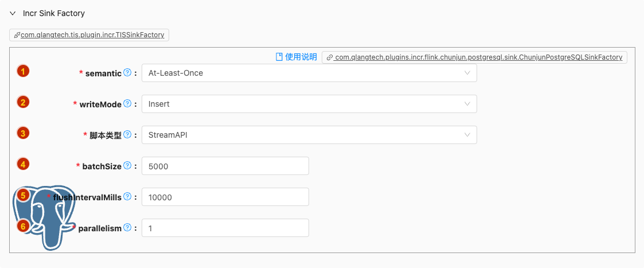Click help icon beside 脚本类型 label
The width and height of the screenshot is (644, 268).
128,135
